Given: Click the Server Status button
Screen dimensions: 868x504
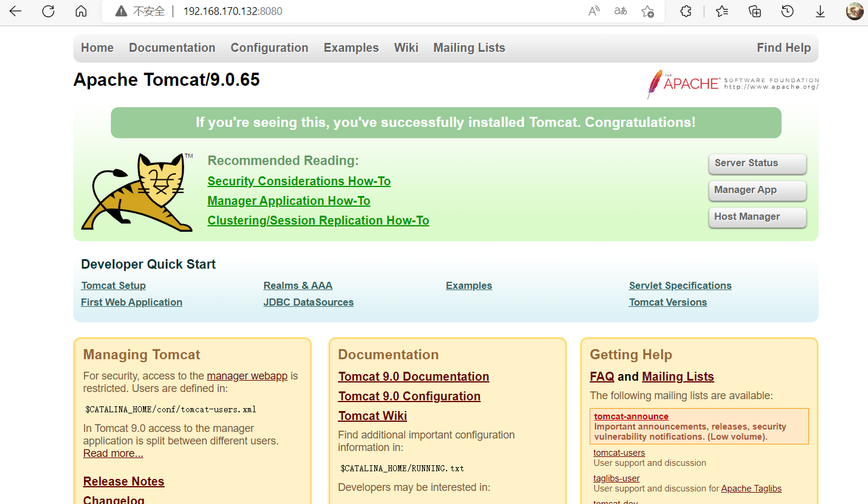Looking at the screenshot, I should pyautogui.click(x=757, y=163).
